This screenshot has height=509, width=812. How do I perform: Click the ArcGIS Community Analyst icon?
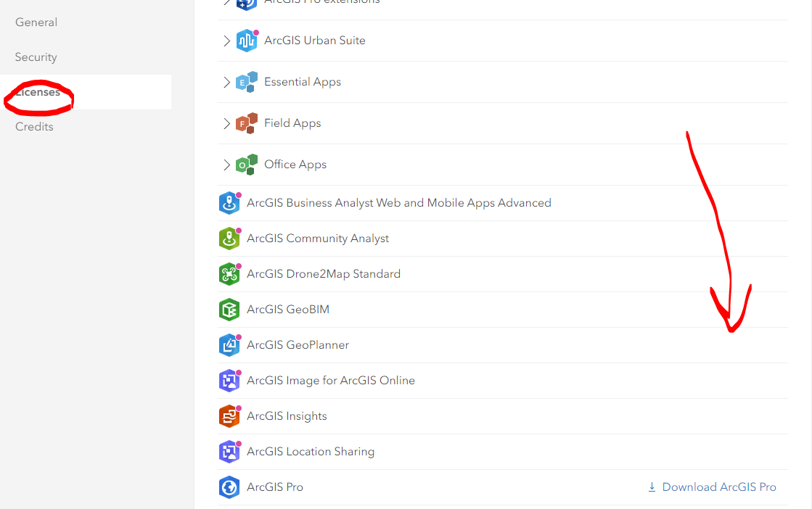[229, 239]
